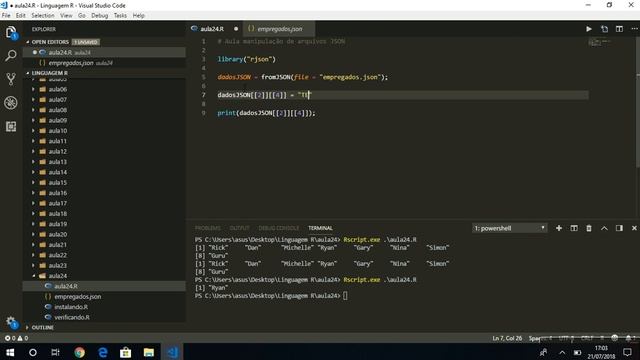The image size is (640, 360).
Task: Switch to the Output panel tab
Action: (x=239, y=228)
